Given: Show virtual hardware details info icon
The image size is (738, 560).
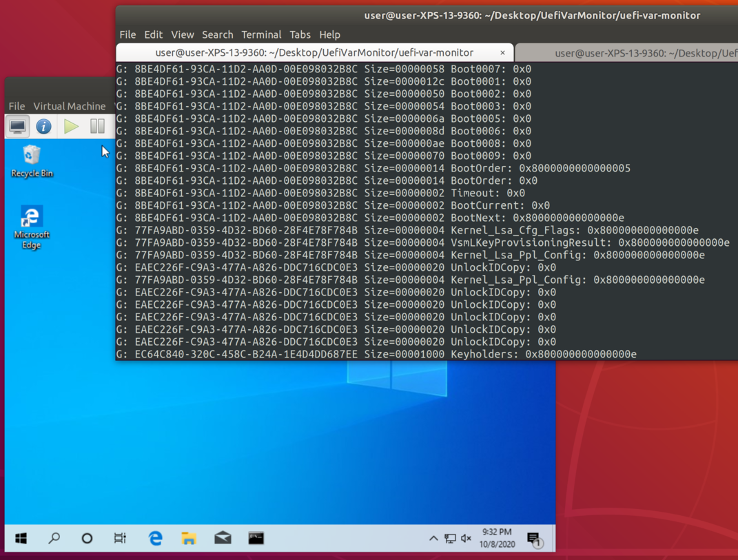Looking at the screenshot, I should click(x=44, y=126).
